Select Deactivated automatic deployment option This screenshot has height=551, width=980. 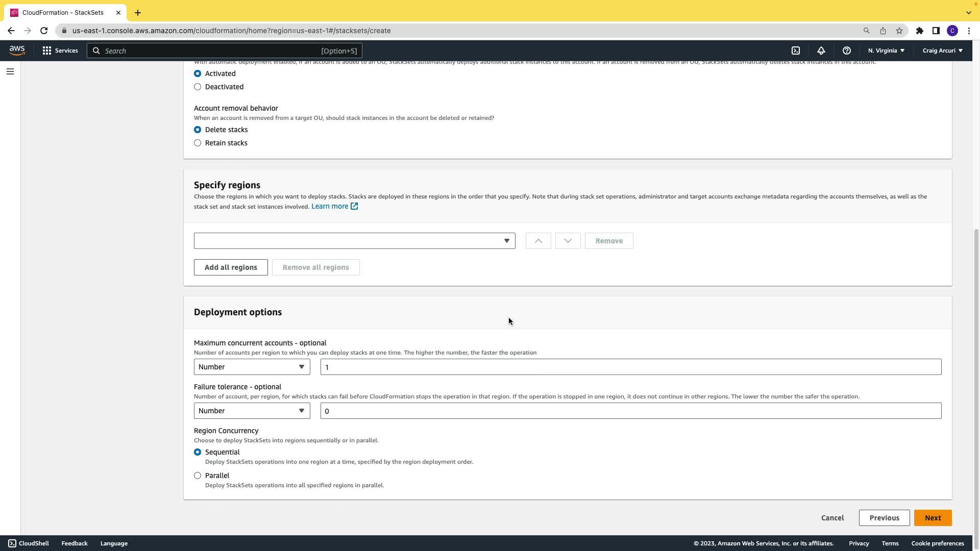tap(198, 87)
